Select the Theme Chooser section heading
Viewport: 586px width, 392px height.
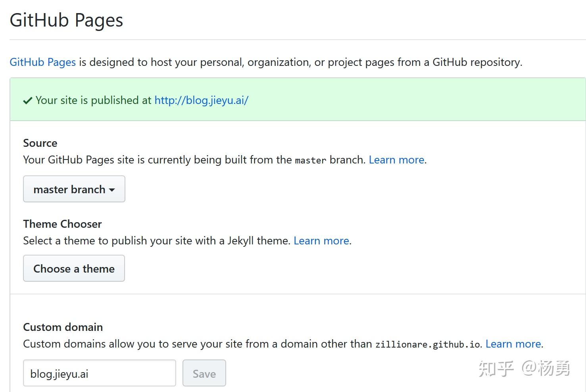62,224
